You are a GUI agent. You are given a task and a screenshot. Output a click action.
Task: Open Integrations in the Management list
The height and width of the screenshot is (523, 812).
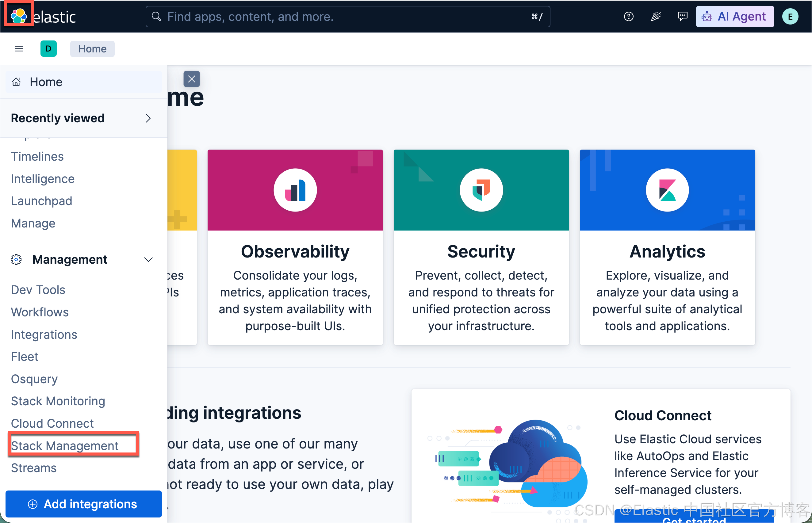(44, 334)
